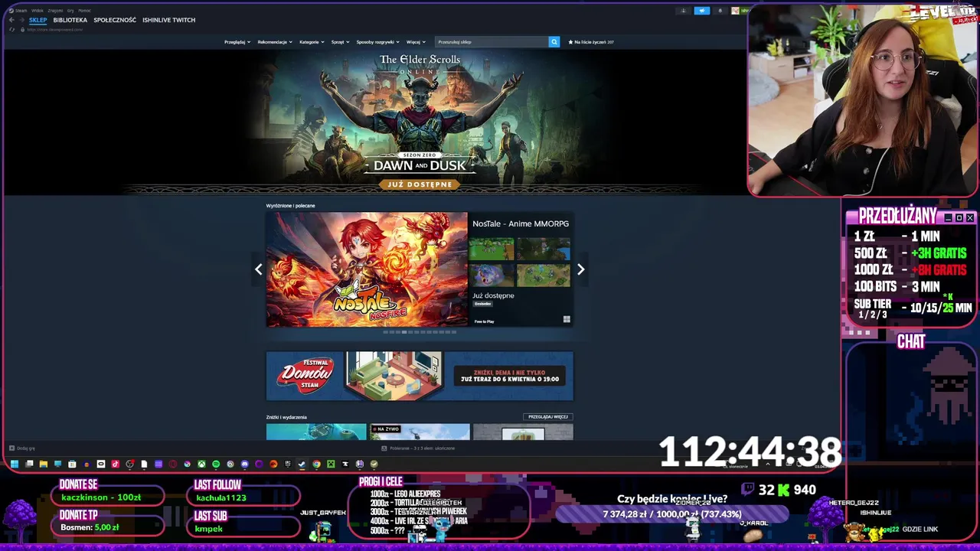Switch to the BIBLIOTEKA tab
980x551 pixels.
coord(70,20)
